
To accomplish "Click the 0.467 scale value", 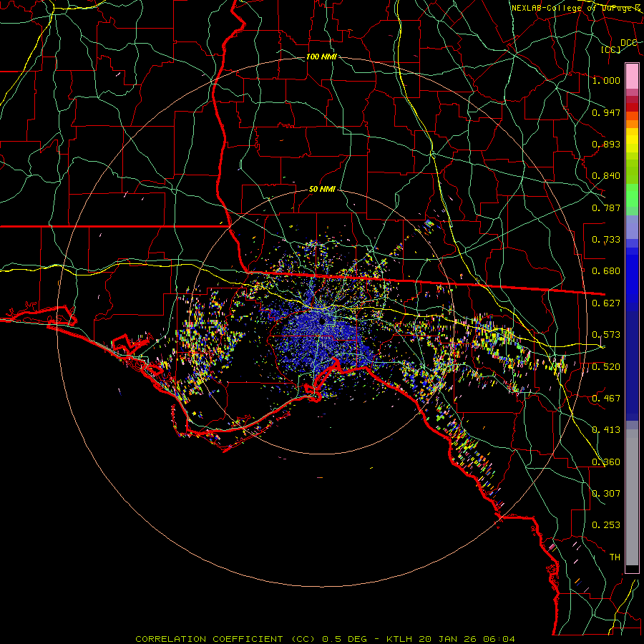I will tap(606, 399).
